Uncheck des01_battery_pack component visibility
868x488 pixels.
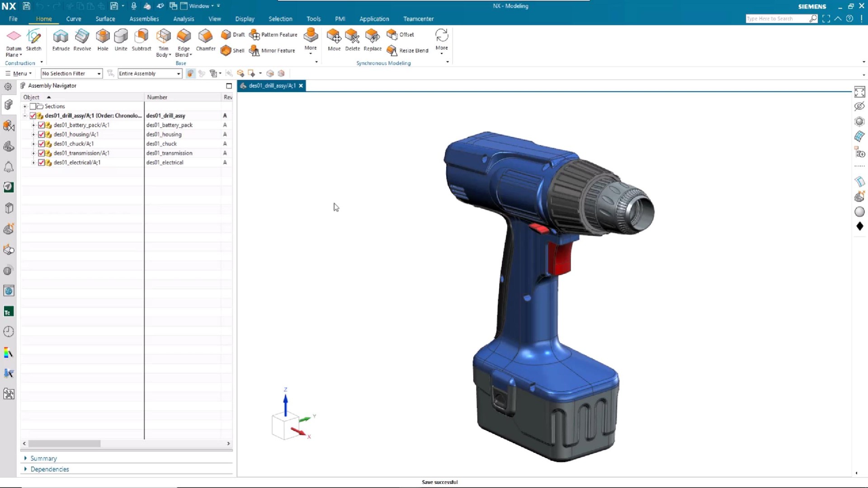click(x=41, y=125)
